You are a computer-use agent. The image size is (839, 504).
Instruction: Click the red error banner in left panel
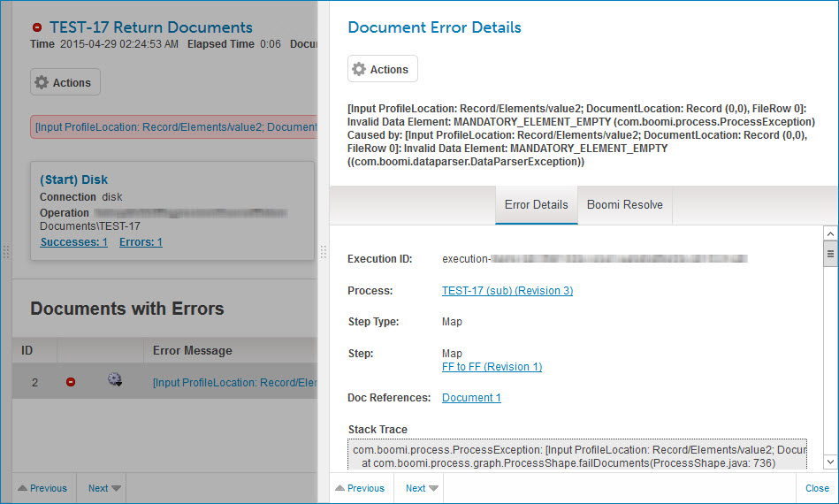click(174, 126)
